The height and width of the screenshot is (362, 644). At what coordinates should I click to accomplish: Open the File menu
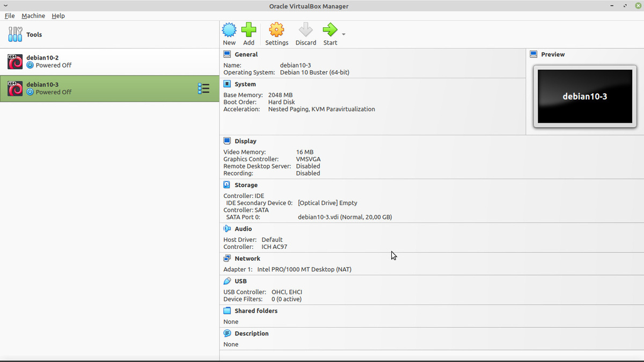[10, 16]
